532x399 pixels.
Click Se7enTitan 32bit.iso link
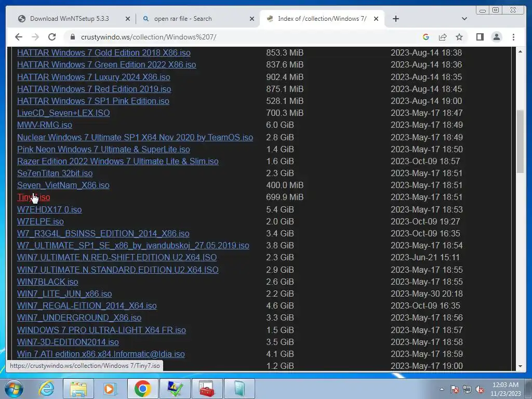[x=55, y=173]
